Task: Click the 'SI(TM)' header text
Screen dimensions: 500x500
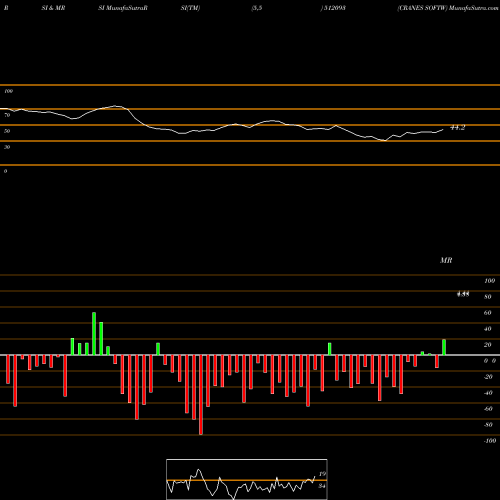Action: pos(190,8)
